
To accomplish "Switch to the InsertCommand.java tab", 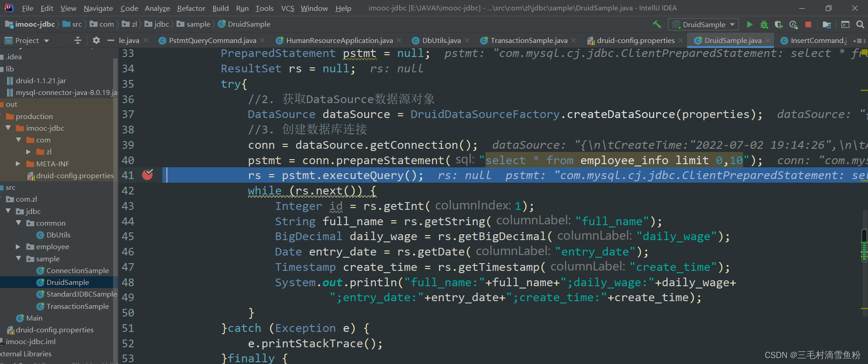I will pos(813,40).
